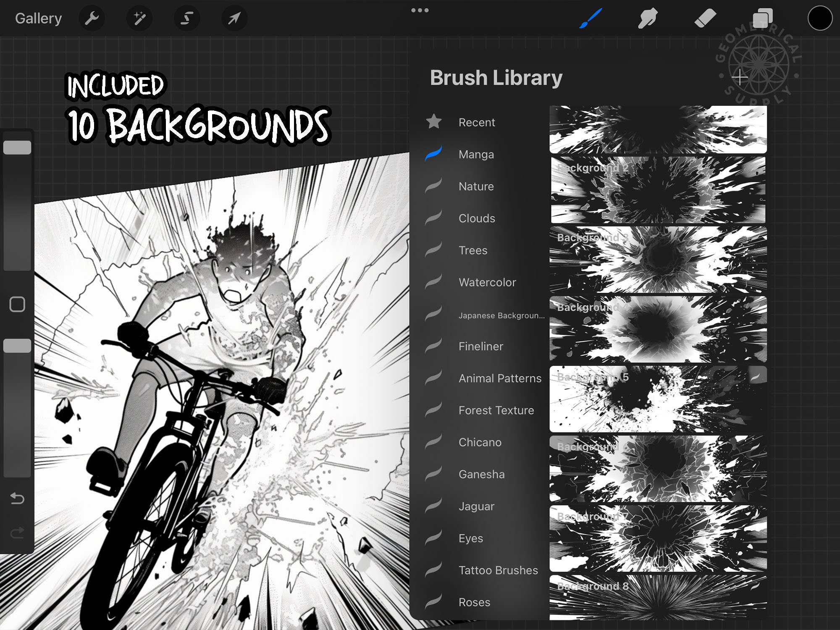Viewport: 840px width, 630px height.
Task: Select the Tattoo Brushes set
Action: [498, 570]
